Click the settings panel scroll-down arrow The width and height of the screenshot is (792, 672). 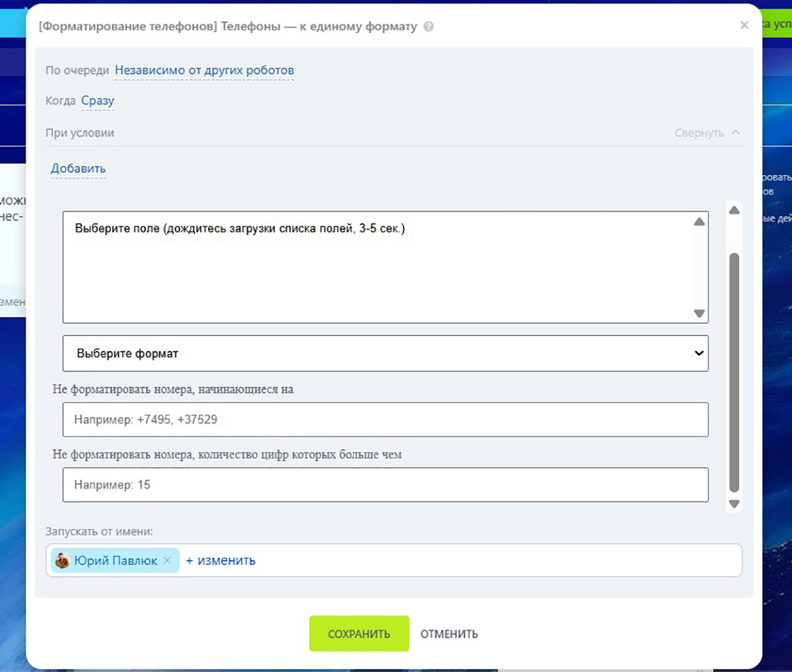tap(734, 504)
